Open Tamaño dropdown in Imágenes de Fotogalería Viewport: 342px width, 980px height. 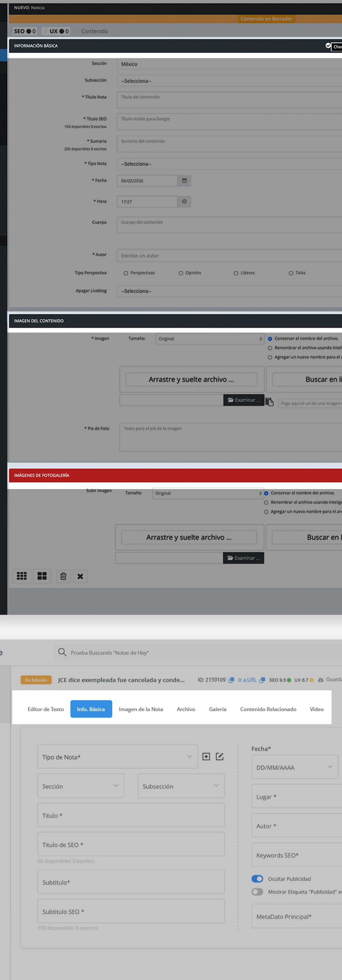(x=208, y=493)
